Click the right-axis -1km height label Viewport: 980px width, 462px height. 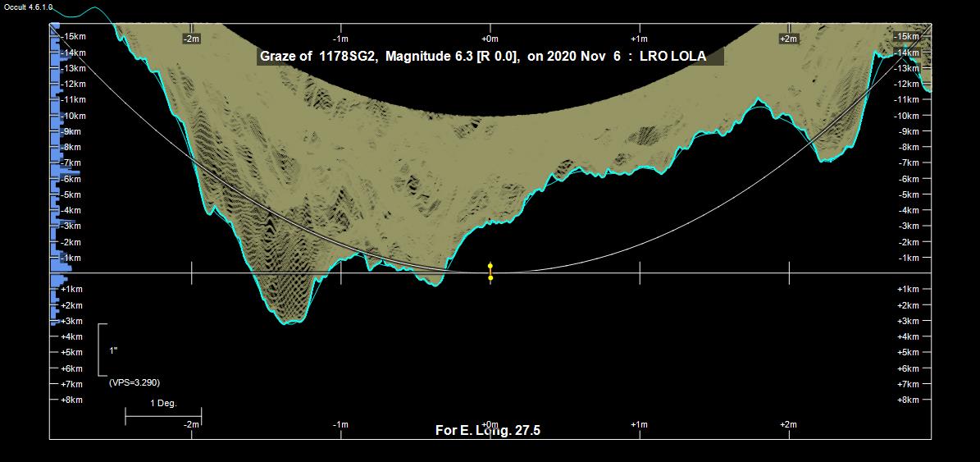909,258
